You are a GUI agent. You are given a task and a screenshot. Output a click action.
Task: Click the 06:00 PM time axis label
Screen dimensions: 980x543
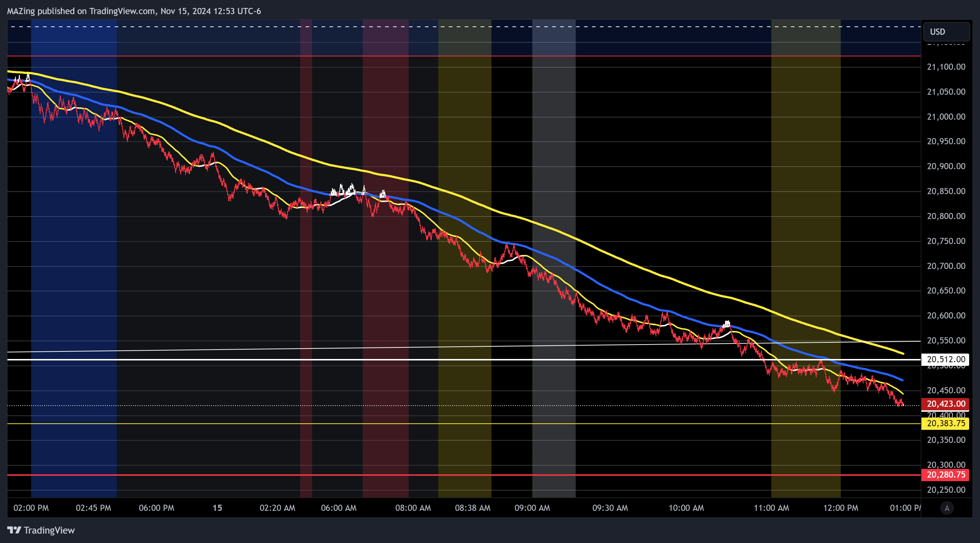[x=156, y=508]
